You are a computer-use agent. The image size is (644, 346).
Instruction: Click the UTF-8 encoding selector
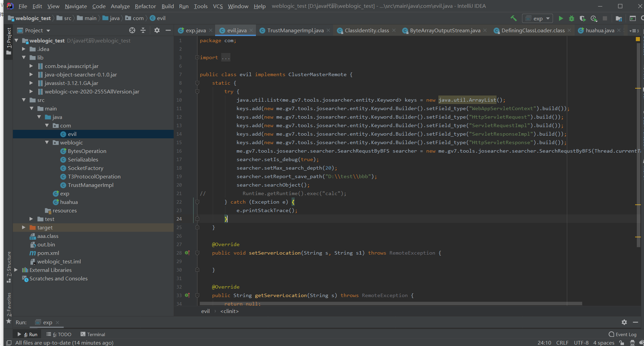click(581, 343)
